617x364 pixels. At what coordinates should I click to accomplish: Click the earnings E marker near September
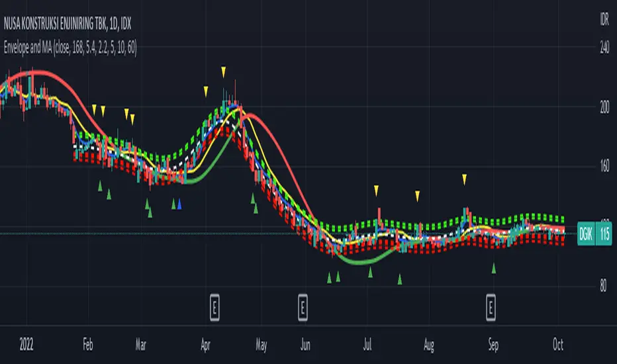pyautogui.click(x=491, y=307)
